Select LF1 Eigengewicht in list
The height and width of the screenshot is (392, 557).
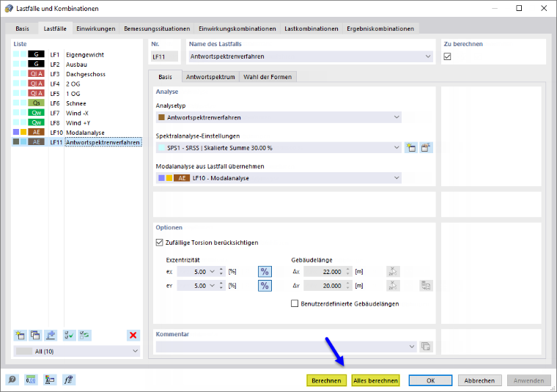point(77,54)
